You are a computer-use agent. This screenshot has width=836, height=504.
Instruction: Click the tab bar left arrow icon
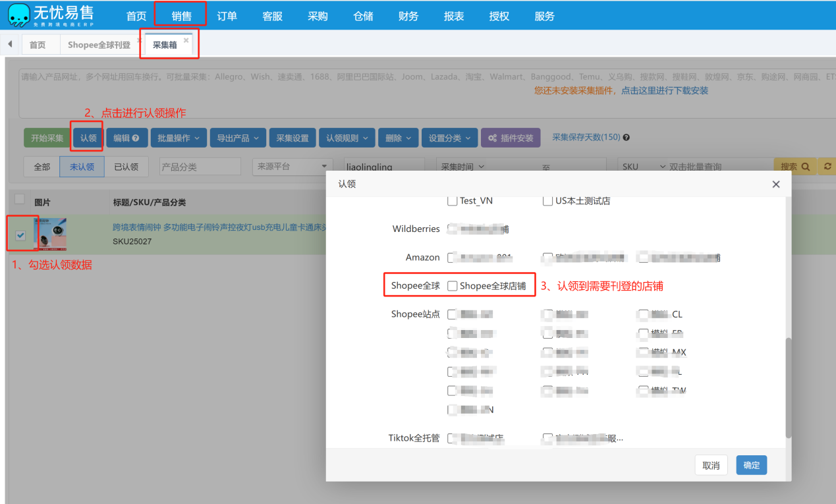(x=10, y=44)
